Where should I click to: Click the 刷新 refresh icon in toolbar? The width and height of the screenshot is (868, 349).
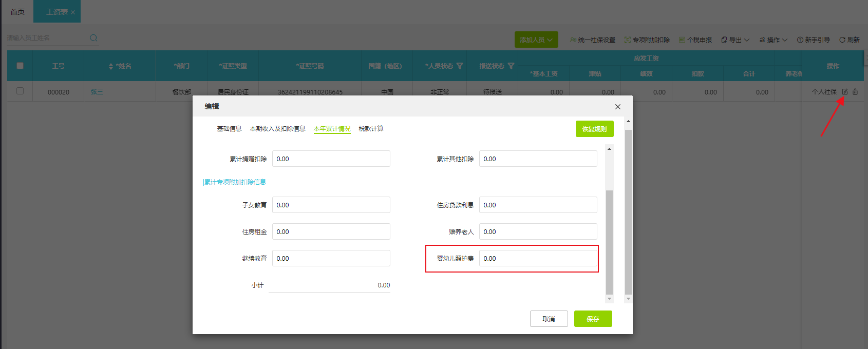click(x=842, y=40)
